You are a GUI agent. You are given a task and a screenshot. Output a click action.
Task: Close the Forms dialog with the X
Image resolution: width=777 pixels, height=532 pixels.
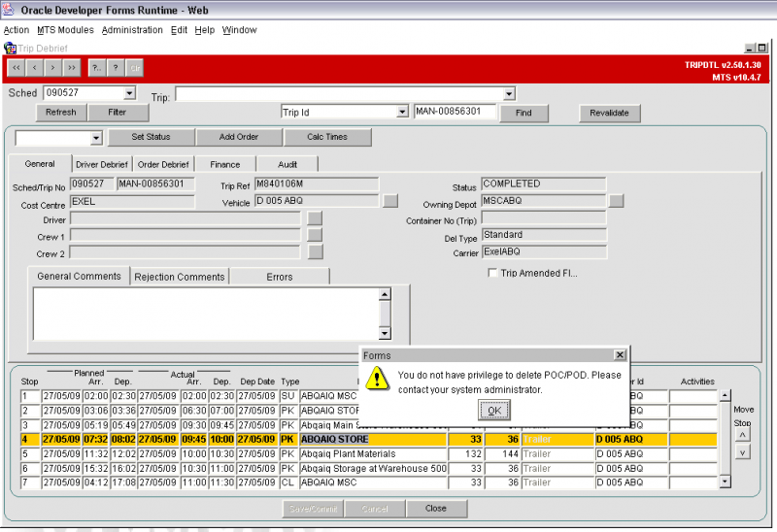coord(620,354)
